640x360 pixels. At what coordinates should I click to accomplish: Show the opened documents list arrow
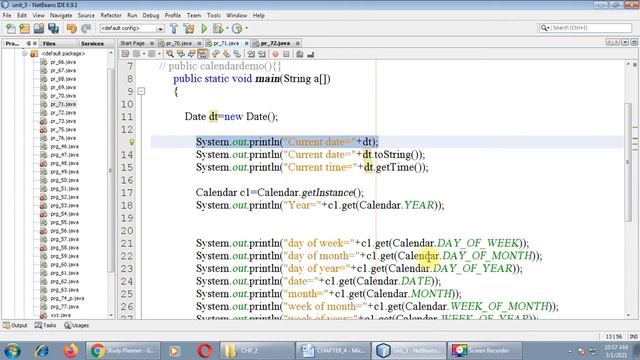pyautogui.click(x=625, y=42)
